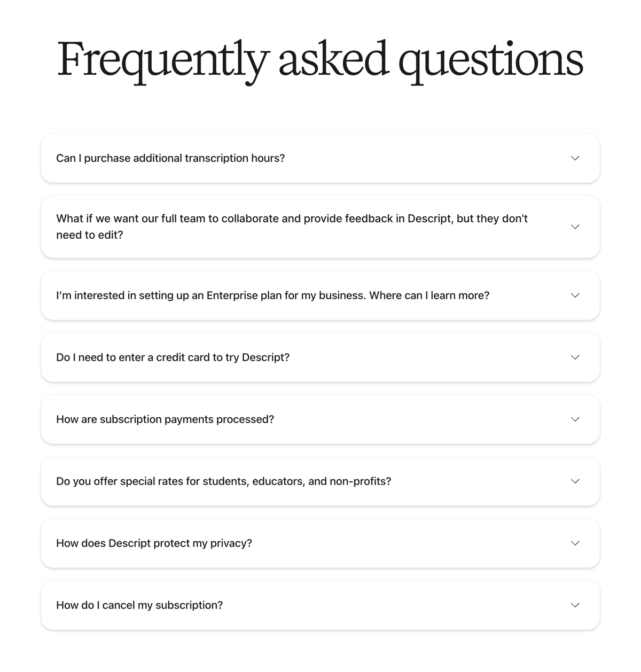Image resolution: width=641 pixels, height=672 pixels.
Task: Select the last FAQ card on the page
Action: 320,605
